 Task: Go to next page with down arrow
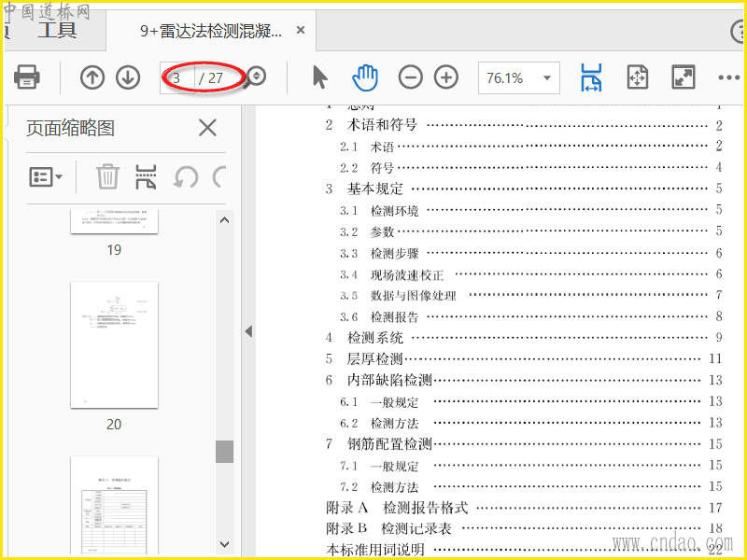[x=128, y=77]
